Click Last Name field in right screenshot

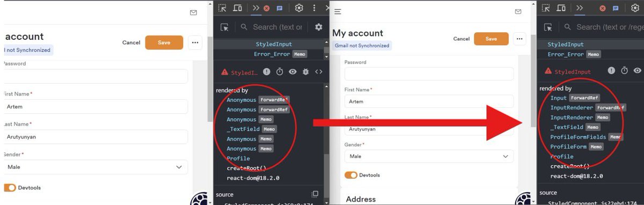[429, 129]
